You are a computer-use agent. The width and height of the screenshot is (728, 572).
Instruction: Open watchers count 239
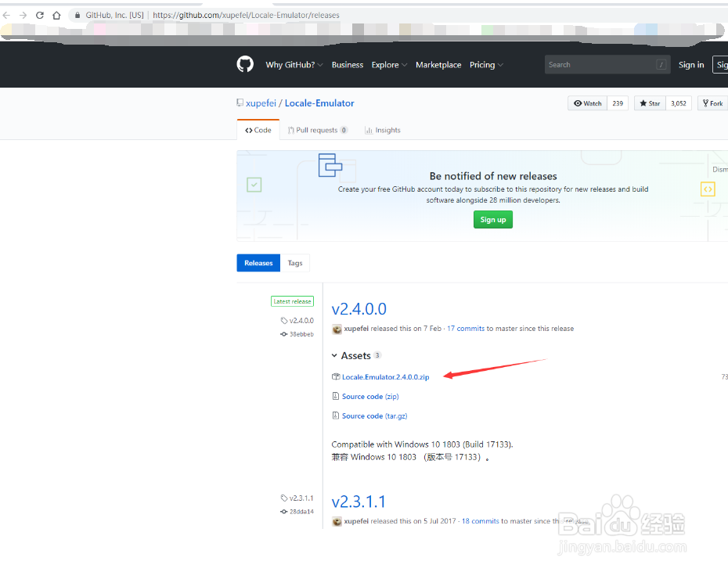tap(618, 103)
